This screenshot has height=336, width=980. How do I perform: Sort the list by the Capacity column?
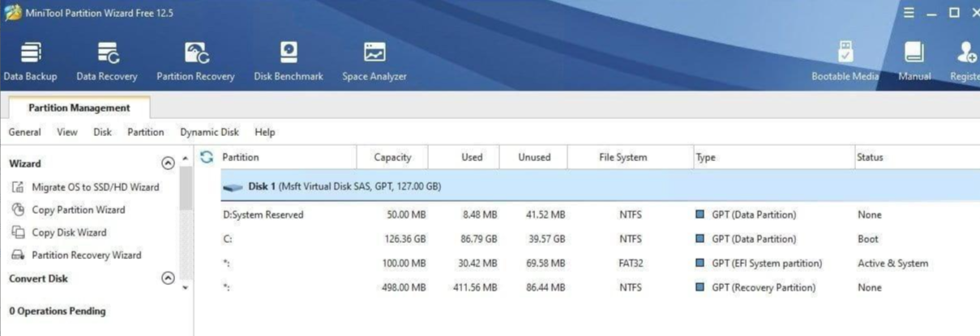click(x=392, y=157)
